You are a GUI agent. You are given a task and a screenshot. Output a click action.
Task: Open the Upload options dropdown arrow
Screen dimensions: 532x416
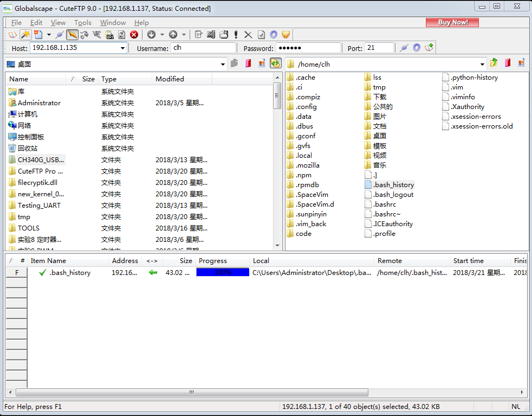pos(184,35)
